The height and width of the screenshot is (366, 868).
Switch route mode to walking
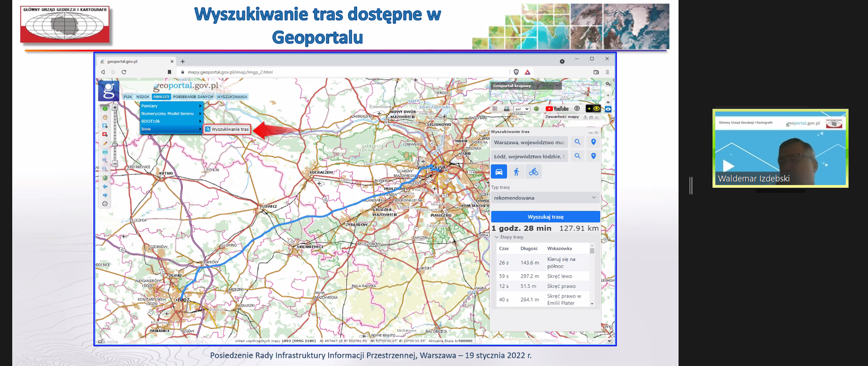click(516, 172)
